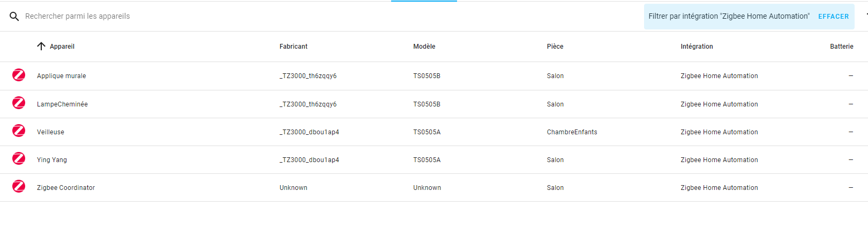This screenshot has height=252, width=868.
Task: Click the Zigbee icon beside LampeCheminée
Action: [19, 103]
